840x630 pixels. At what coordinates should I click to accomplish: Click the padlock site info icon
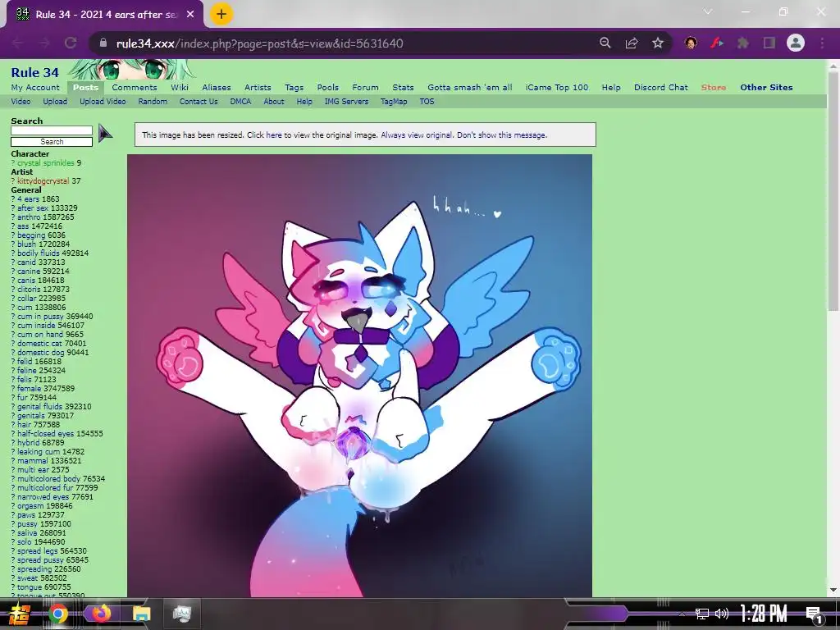tap(103, 43)
